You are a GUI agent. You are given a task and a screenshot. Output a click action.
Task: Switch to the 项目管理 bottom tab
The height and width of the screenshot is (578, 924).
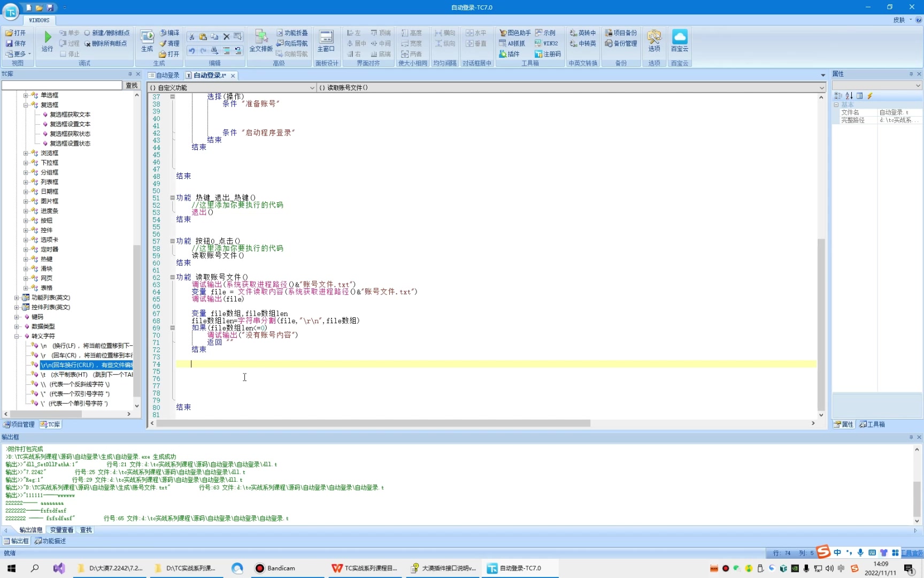(x=19, y=424)
